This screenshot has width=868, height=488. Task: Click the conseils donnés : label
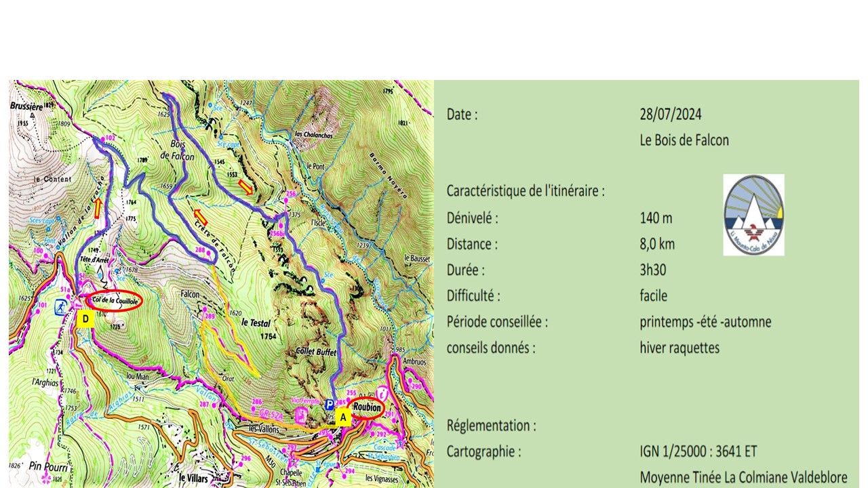[x=491, y=348]
